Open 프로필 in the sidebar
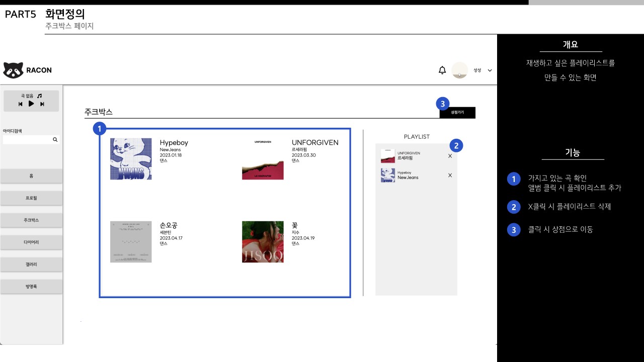This screenshot has height=362, width=644. click(31, 198)
